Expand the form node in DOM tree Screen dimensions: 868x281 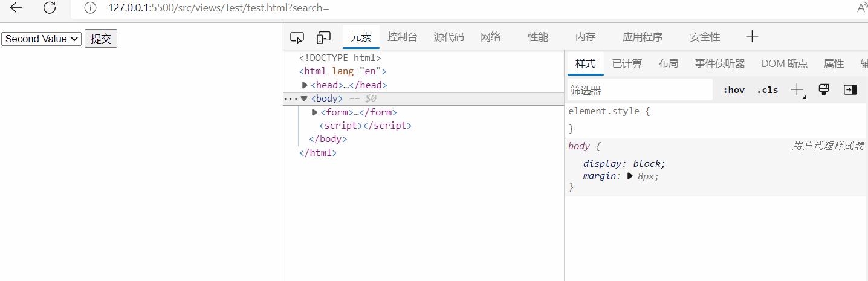[314, 112]
